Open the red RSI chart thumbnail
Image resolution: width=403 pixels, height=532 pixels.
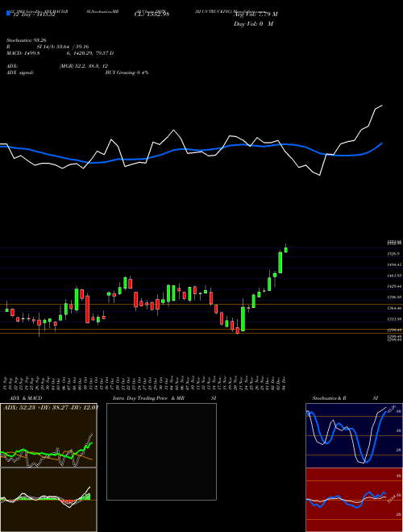[x=354, y=500]
